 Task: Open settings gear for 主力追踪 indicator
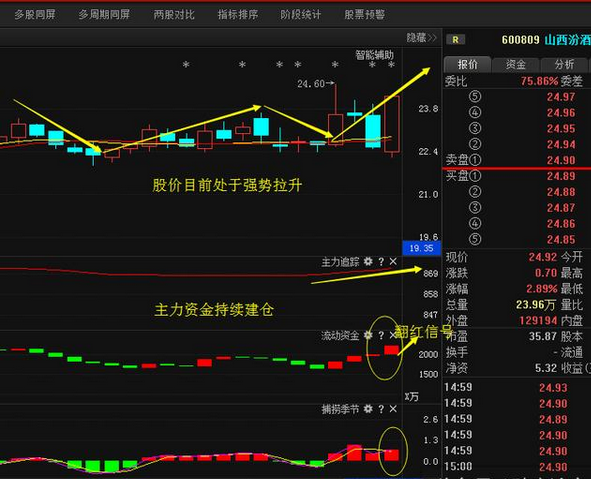pyautogui.click(x=368, y=262)
